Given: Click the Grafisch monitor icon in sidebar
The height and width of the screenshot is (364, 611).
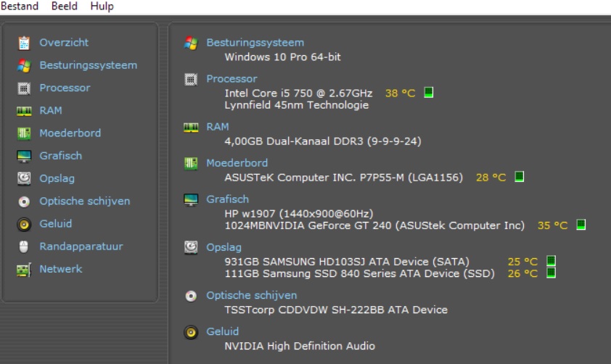Looking at the screenshot, I should [25, 156].
